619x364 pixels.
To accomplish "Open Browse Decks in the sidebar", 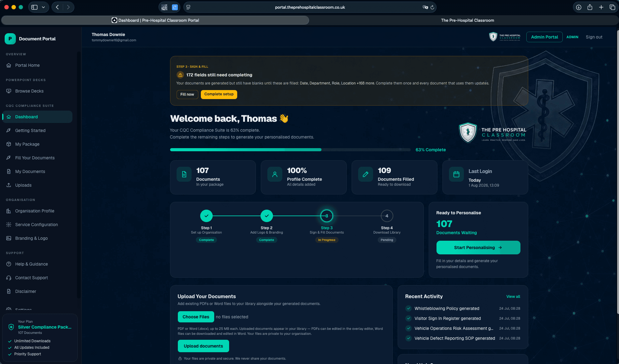I will (37, 91).
